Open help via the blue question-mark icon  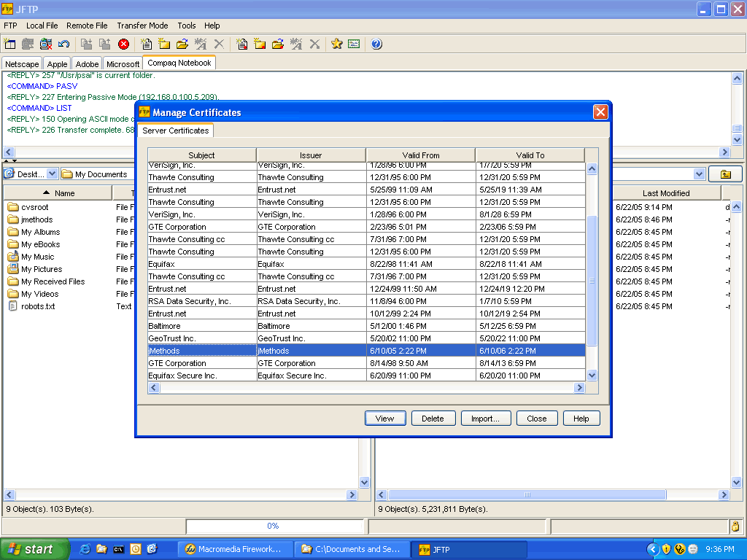pyautogui.click(x=376, y=44)
